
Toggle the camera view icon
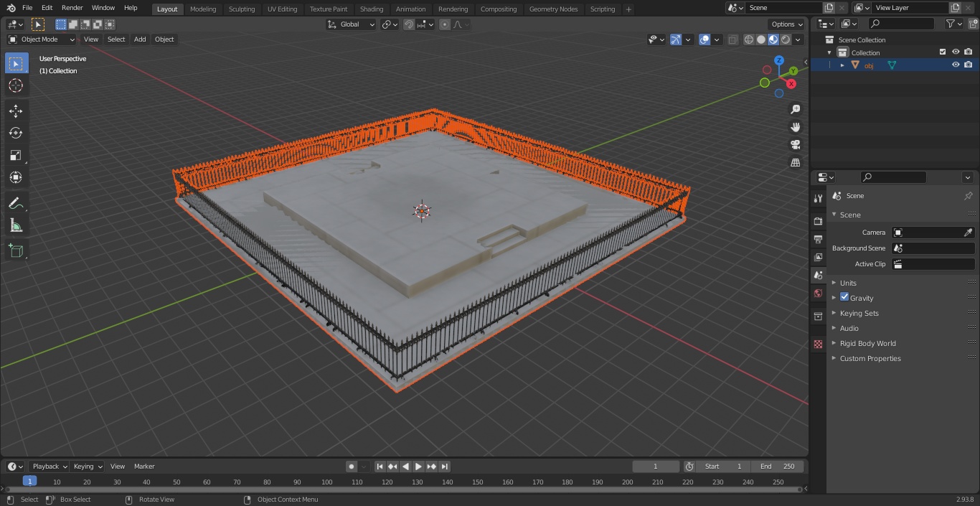pos(795,145)
